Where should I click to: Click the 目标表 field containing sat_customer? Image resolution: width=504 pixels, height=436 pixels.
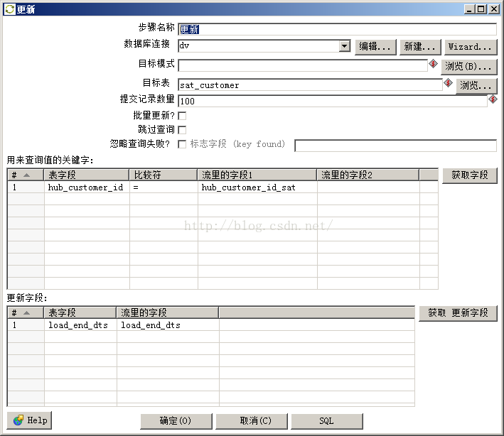[x=310, y=85]
